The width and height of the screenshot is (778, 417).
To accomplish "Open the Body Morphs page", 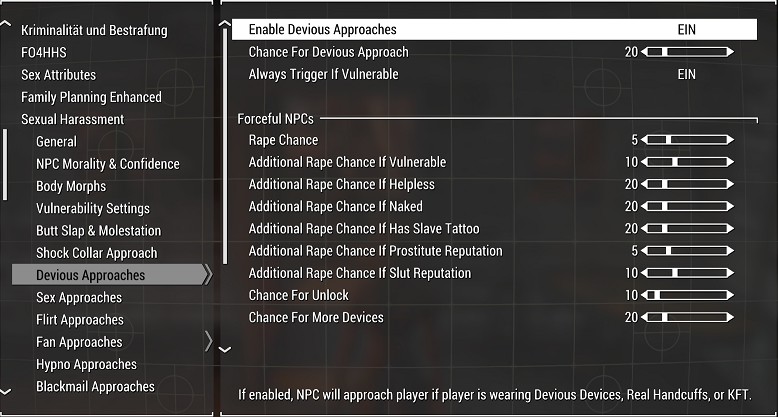I will tap(71, 186).
